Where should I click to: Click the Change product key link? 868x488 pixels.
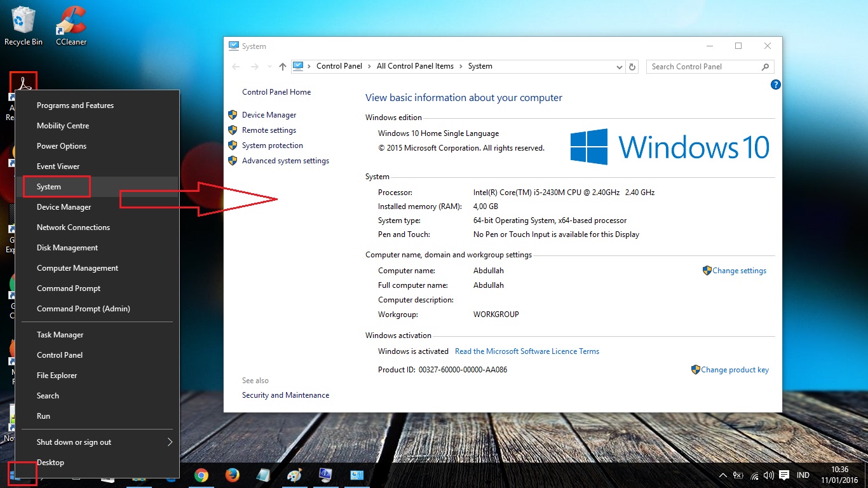click(735, 370)
